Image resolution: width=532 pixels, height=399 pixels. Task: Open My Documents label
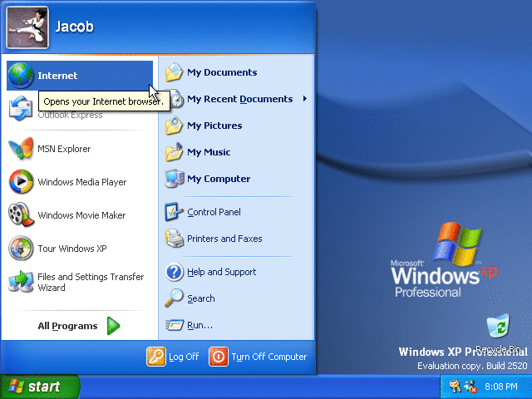222,72
